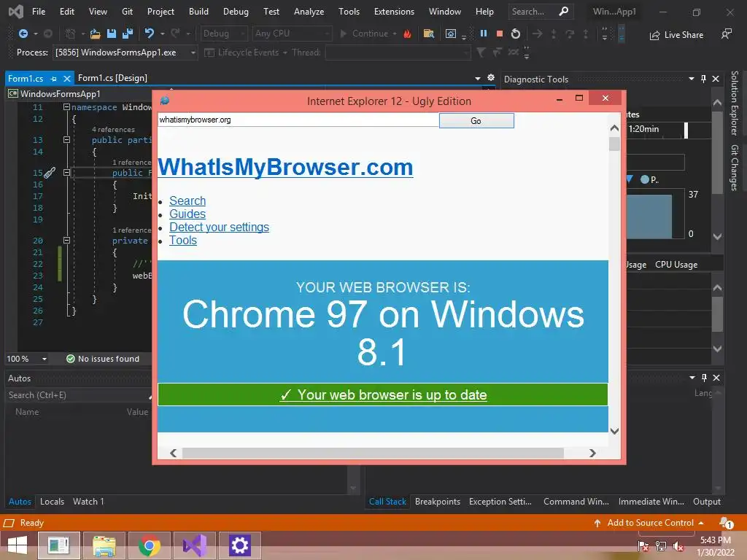The height and width of the screenshot is (560, 747).
Task: Click the Windows Start button
Action: 18,545
